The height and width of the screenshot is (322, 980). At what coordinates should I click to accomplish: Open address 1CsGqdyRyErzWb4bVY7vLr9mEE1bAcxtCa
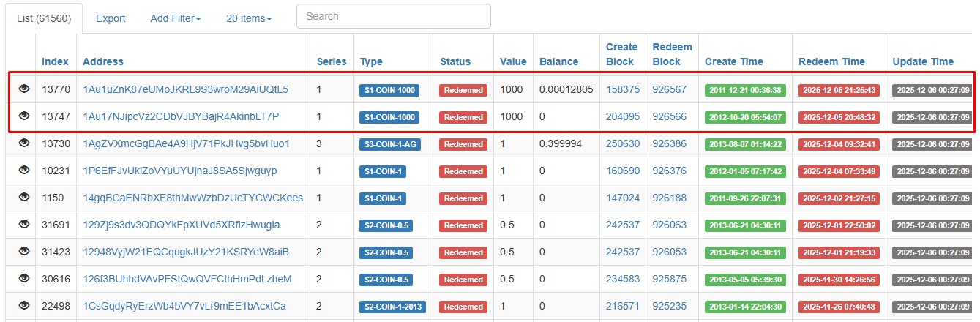(x=184, y=306)
